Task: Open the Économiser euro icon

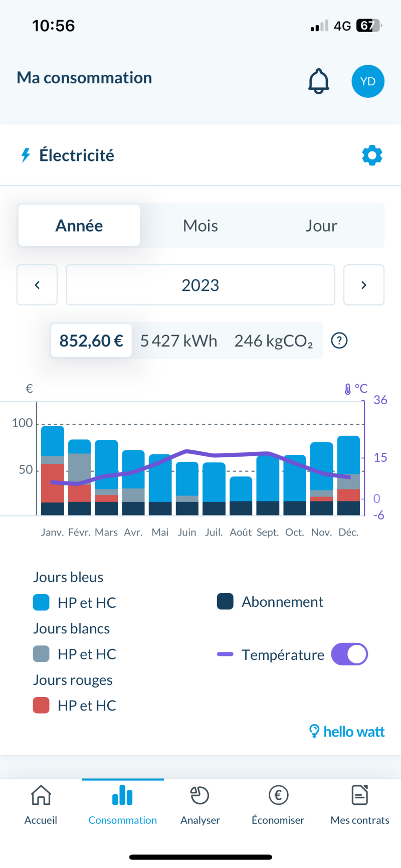Action: [278, 795]
